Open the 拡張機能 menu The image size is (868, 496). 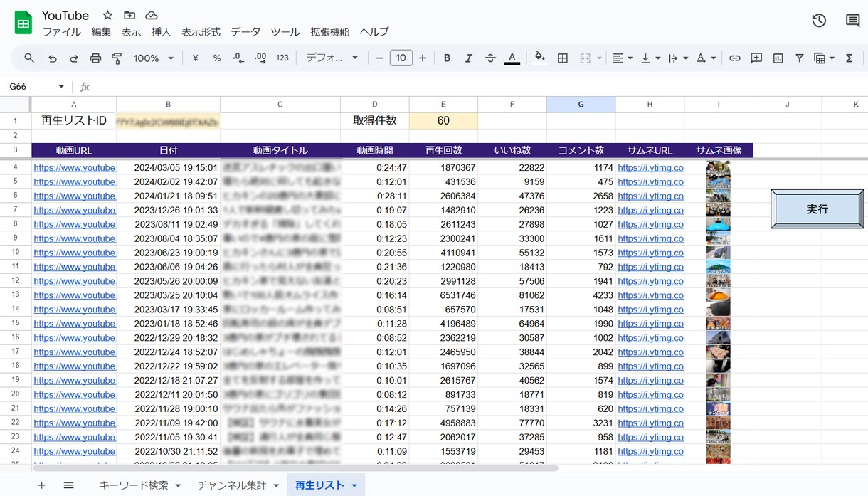(x=329, y=32)
